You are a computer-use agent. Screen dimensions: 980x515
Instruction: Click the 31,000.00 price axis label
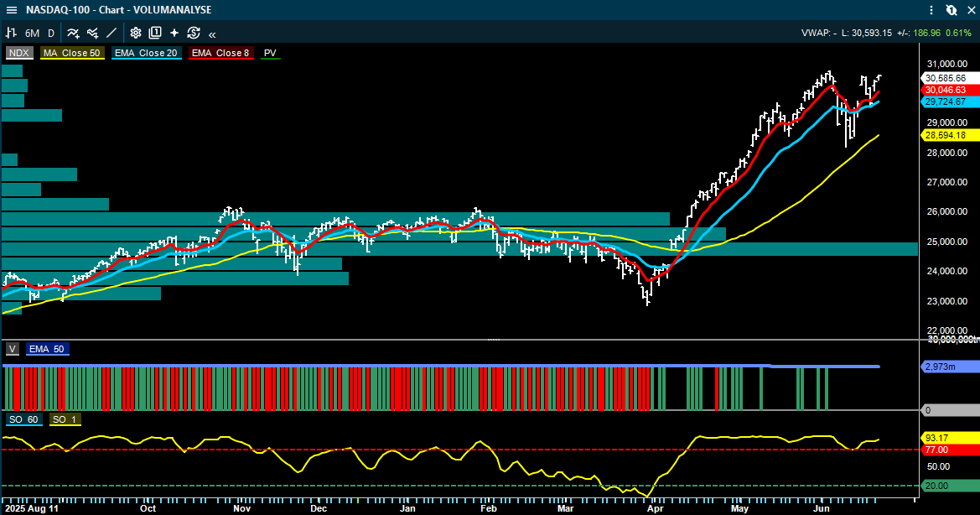[x=946, y=64]
